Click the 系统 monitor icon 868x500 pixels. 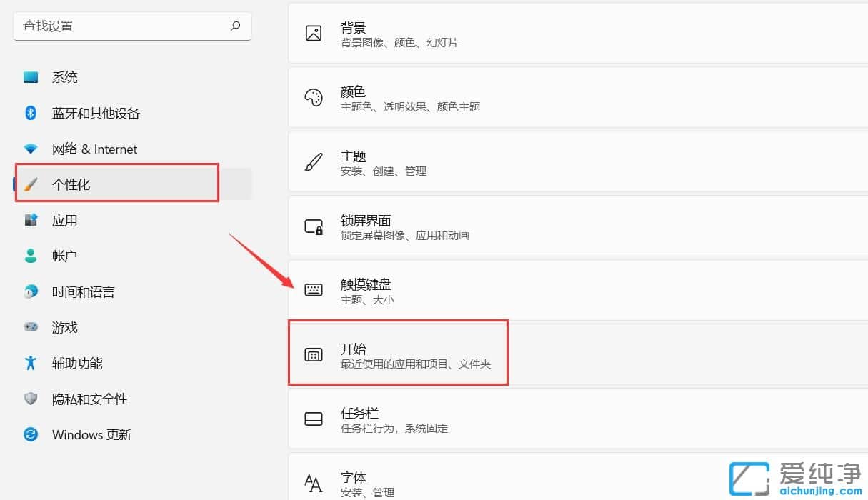click(31, 77)
